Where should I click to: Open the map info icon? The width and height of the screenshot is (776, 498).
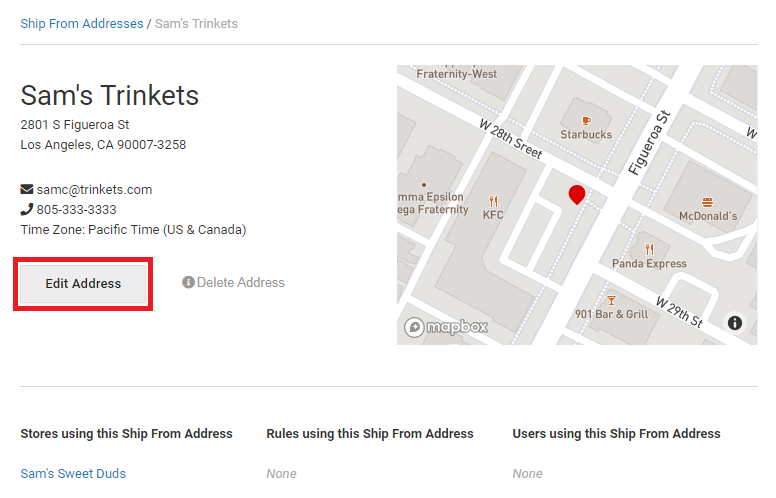coord(735,323)
